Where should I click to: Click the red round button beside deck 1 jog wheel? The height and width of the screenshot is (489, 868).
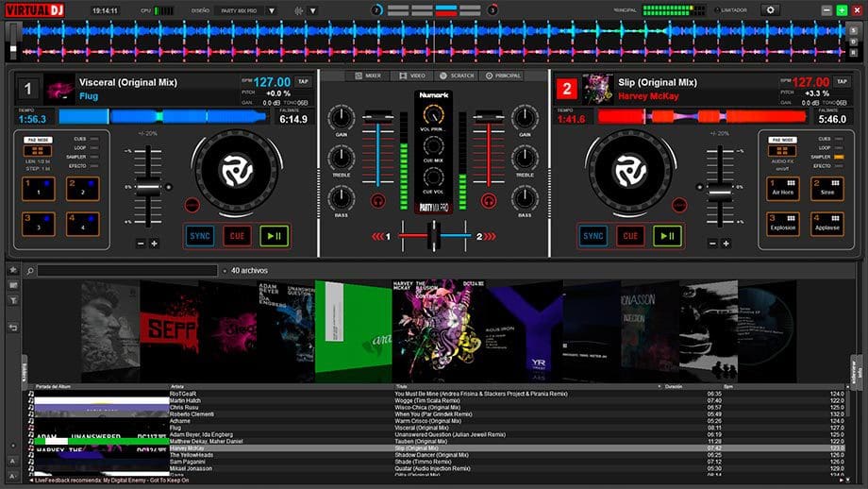tap(192, 205)
